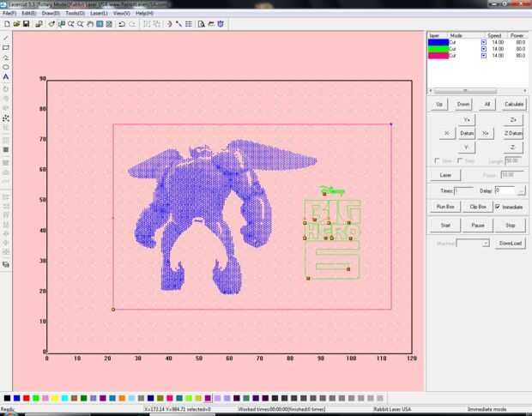Click the Clip Box button
The height and width of the screenshot is (416, 532).
(x=478, y=207)
